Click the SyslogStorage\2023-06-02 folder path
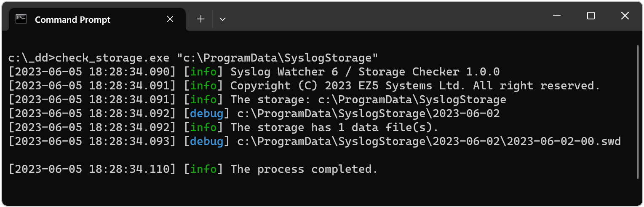 [368, 113]
